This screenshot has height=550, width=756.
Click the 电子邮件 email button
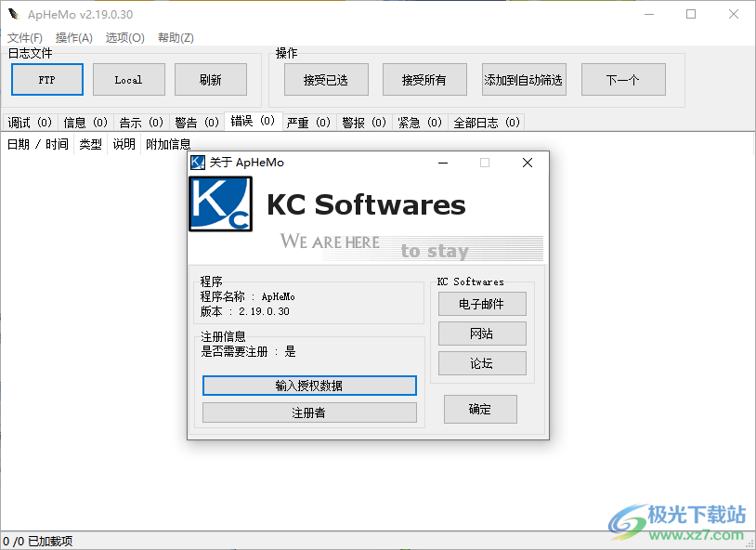[x=482, y=304]
